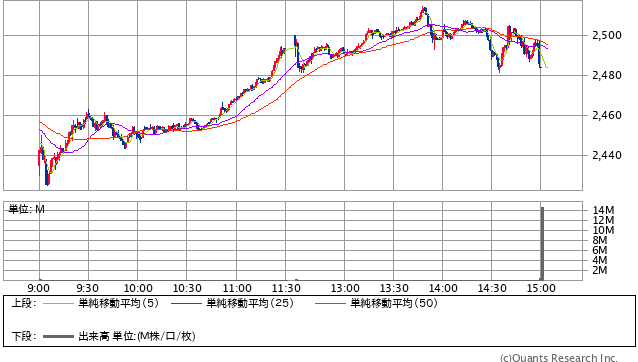The image size is (638, 362).
Task: Click the 13:30 time axis label
Action: tap(394, 288)
